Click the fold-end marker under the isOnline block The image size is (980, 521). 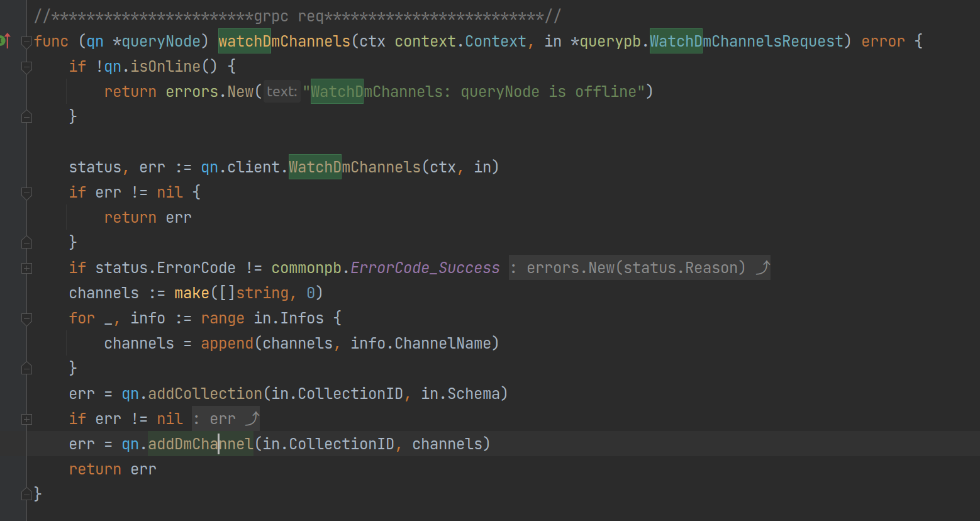click(x=26, y=116)
